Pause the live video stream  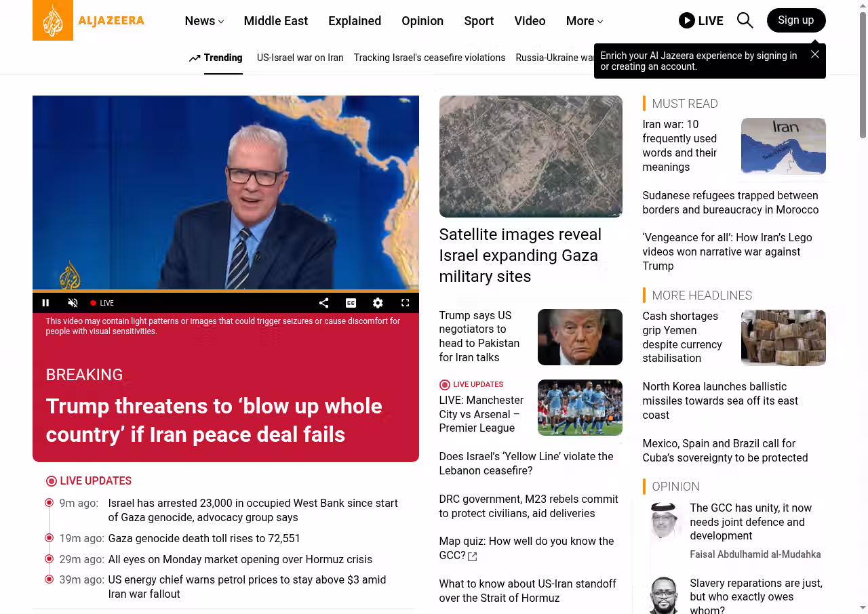tap(46, 303)
